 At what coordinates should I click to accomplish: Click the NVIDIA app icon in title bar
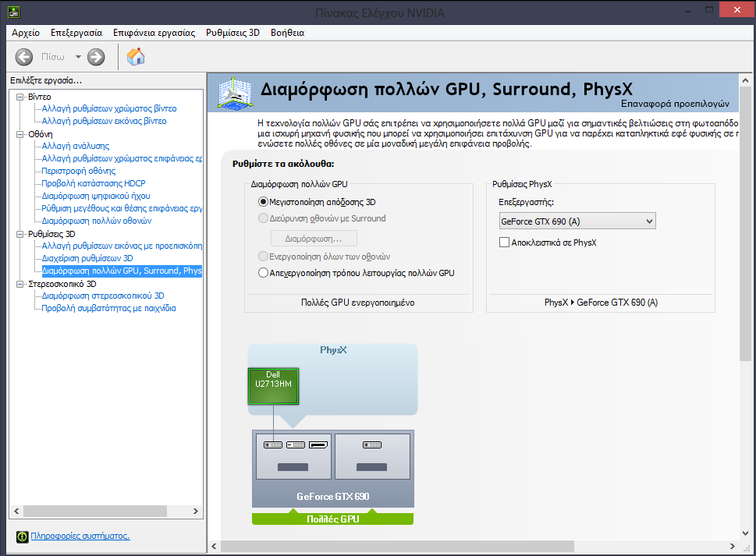point(14,12)
